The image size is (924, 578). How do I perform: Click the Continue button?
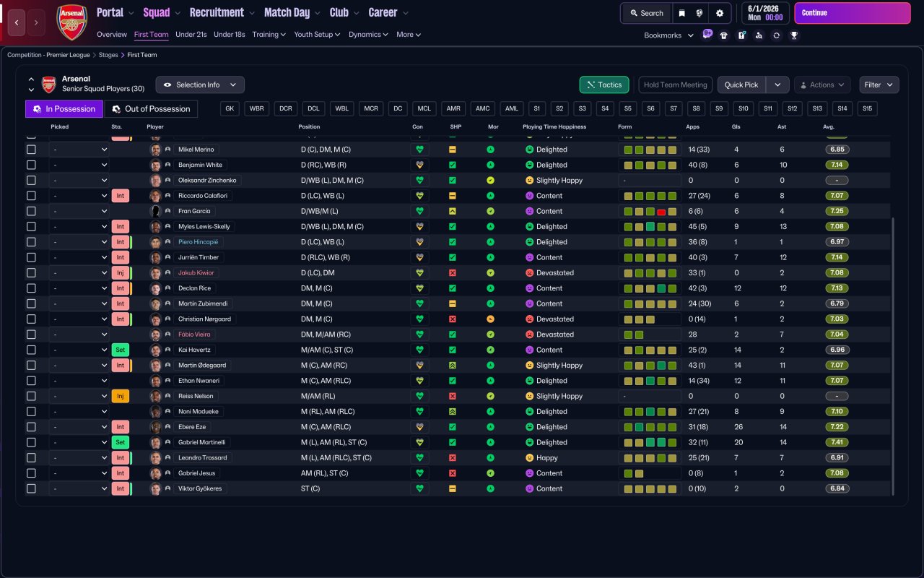coord(853,13)
